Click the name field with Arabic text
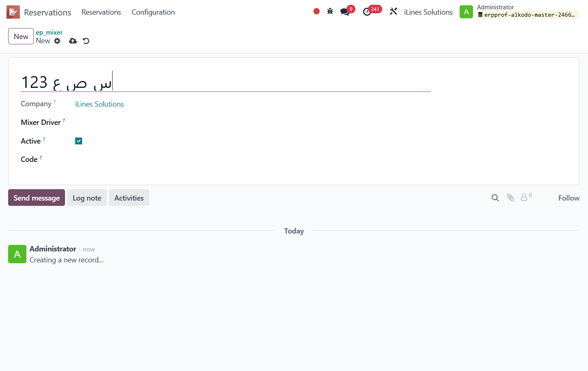This screenshot has height=371, width=588. (226, 82)
